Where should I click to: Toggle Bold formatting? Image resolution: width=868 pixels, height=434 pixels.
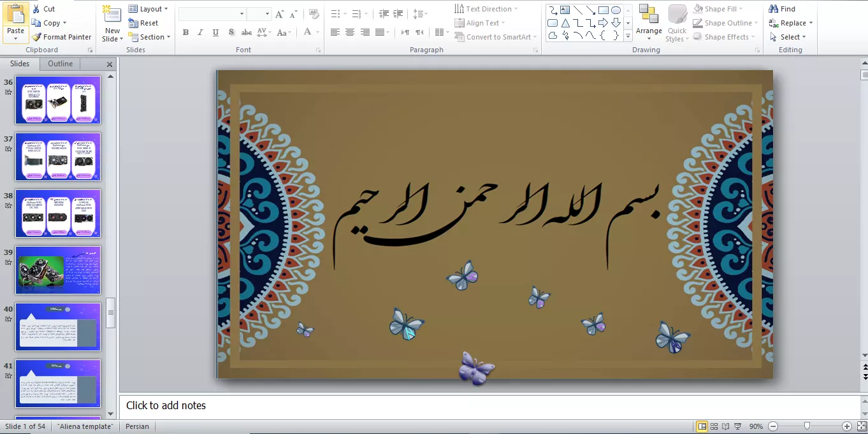point(185,33)
